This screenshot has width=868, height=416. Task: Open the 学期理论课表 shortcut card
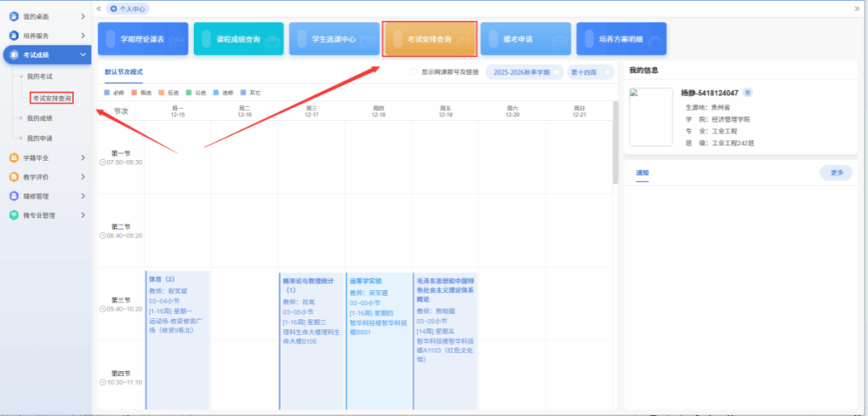click(x=142, y=39)
